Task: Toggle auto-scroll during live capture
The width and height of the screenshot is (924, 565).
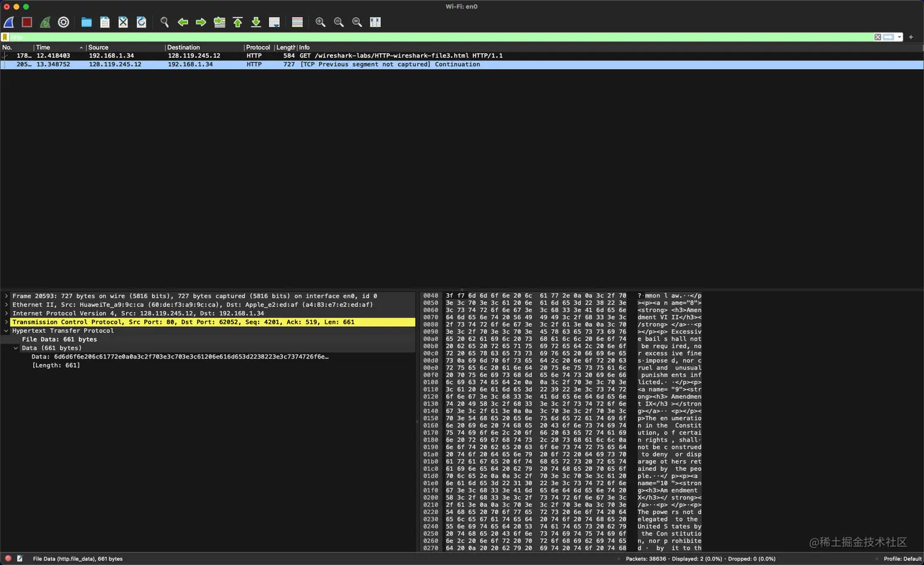Action: coord(274,22)
